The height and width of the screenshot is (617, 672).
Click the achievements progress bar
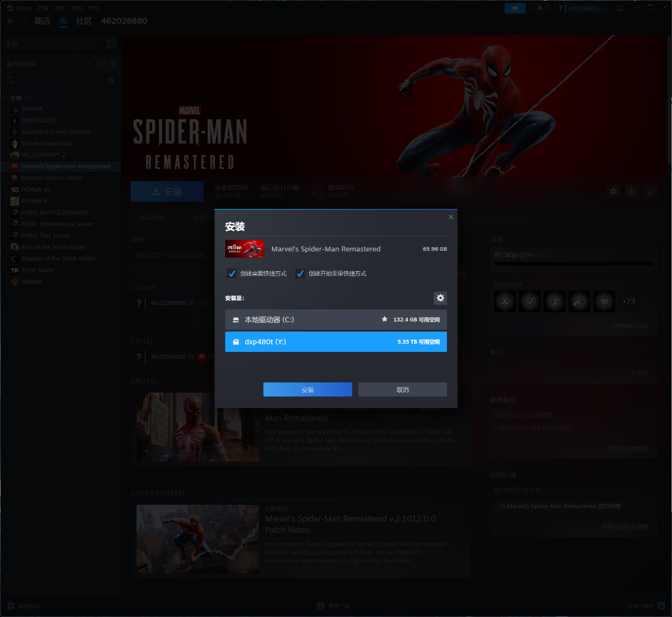[x=574, y=264]
